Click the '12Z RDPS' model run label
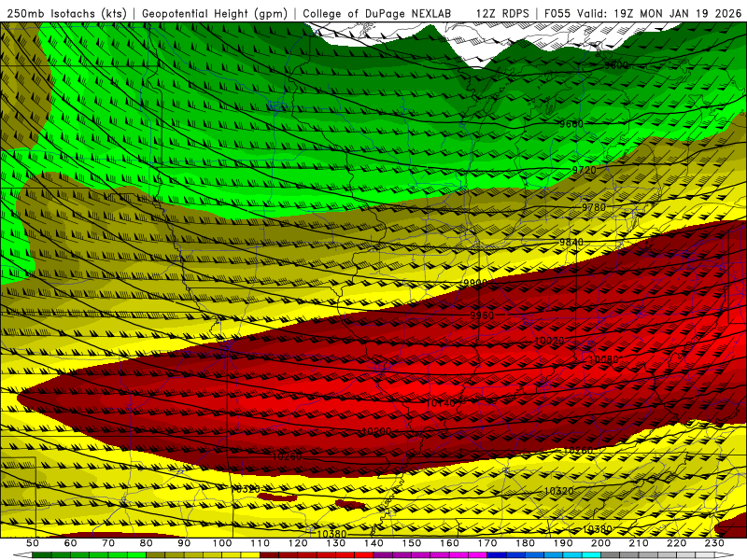This screenshot has width=747, height=560. pos(502,13)
